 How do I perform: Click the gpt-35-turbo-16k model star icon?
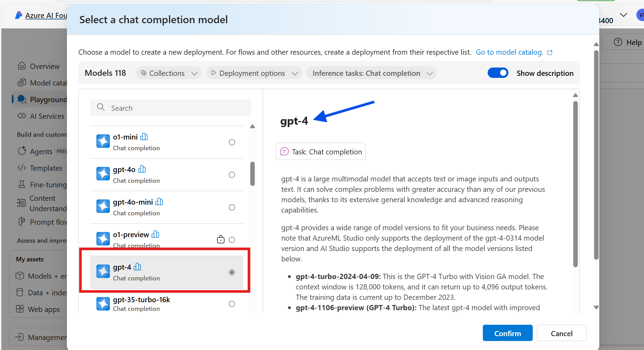tap(103, 304)
